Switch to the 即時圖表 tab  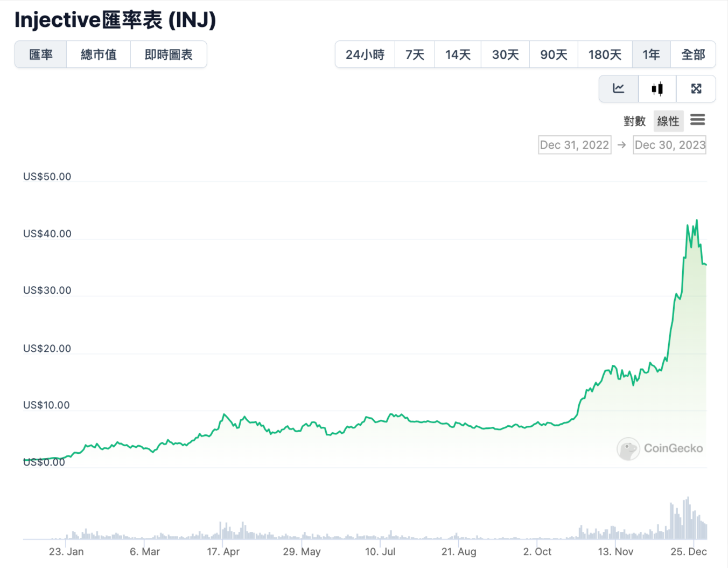(169, 54)
